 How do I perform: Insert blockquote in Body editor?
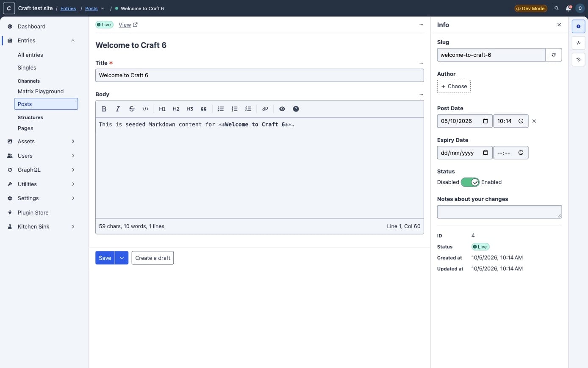point(204,109)
